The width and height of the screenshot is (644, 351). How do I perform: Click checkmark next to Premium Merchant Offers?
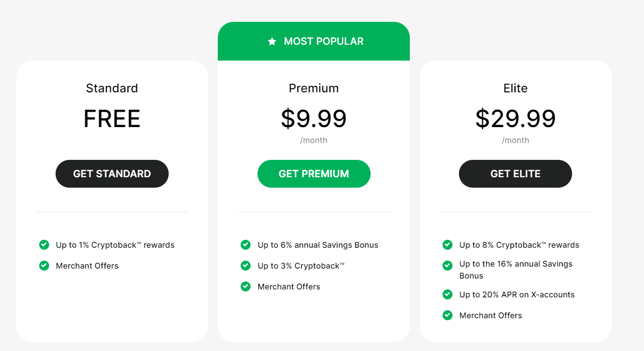tap(246, 286)
